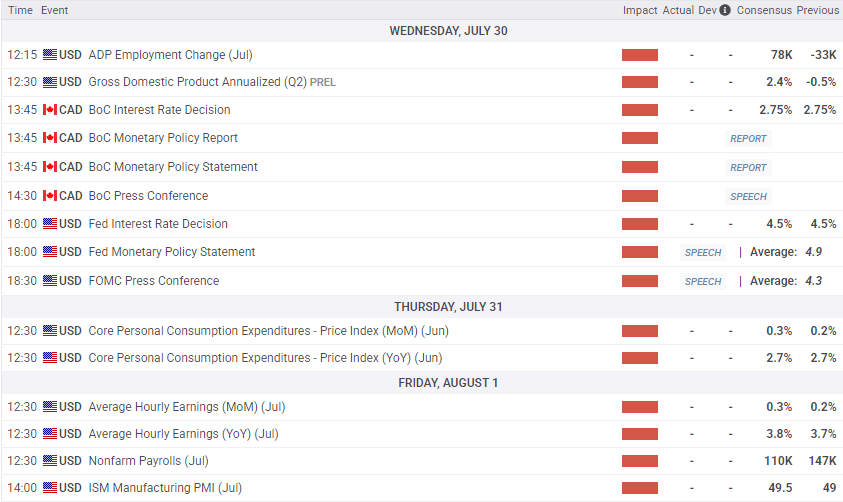Click the US flag beside ISM Manufacturing PMI

tap(50, 488)
